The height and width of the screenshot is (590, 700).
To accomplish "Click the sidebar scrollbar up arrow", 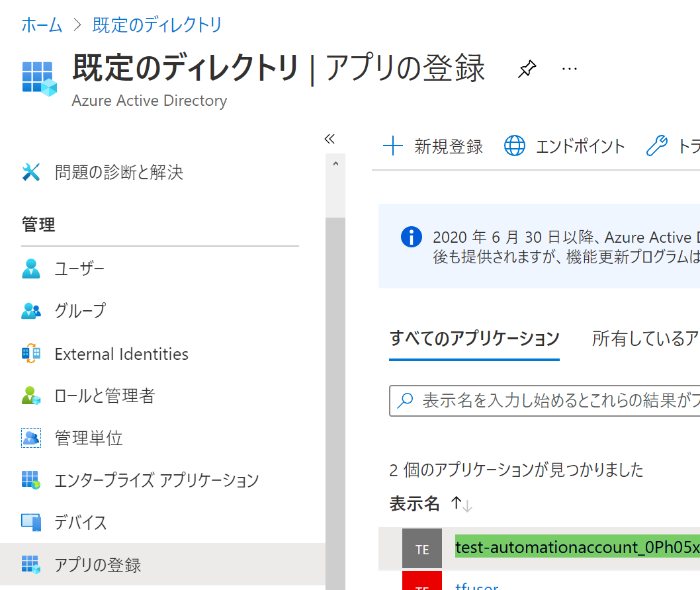I will click(x=335, y=164).
